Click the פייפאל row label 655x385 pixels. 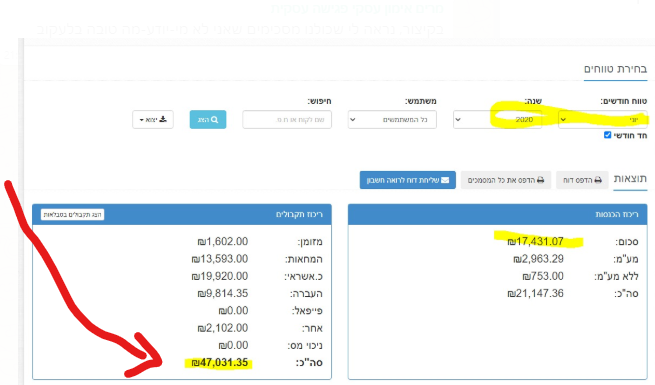[x=307, y=311]
